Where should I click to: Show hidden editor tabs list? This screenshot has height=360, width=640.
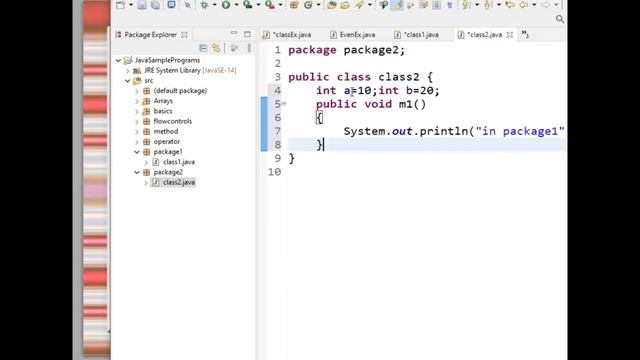pos(525,35)
